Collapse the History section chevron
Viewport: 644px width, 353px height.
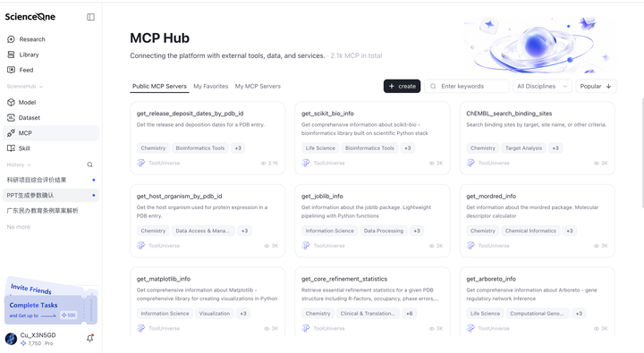30,165
